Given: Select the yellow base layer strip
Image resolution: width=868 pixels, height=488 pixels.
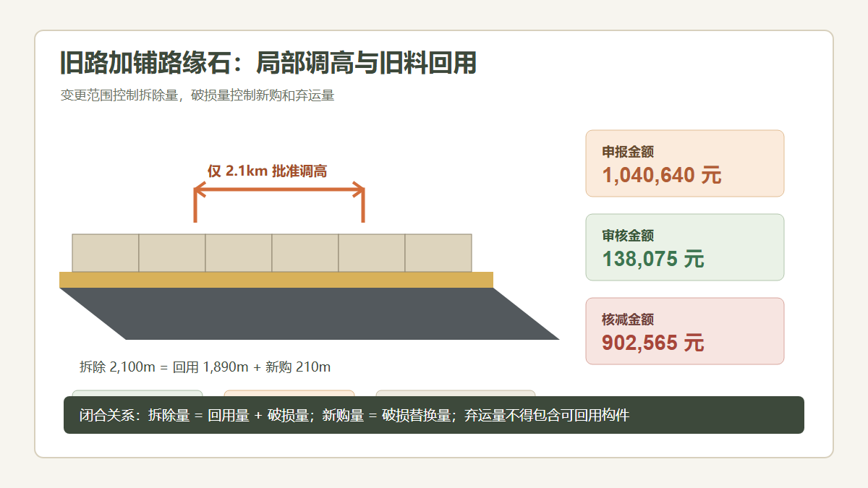Looking at the screenshot, I should [x=276, y=280].
